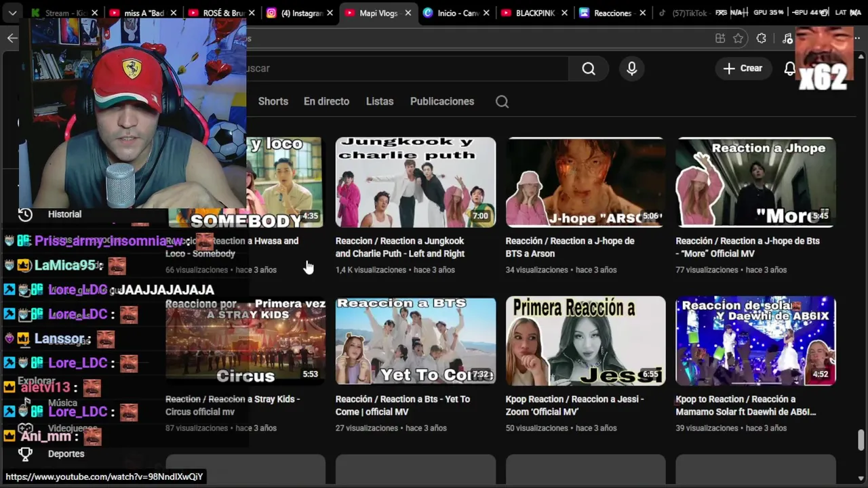Open title link Jessi - Zoom 'Official MV'
868x488 pixels.
[x=575, y=405]
